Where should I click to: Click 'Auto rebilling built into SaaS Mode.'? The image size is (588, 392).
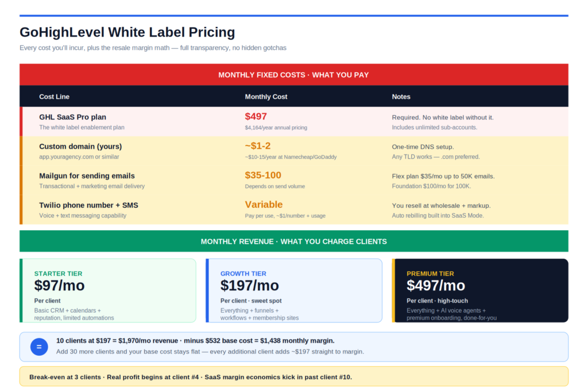(x=438, y=215)
